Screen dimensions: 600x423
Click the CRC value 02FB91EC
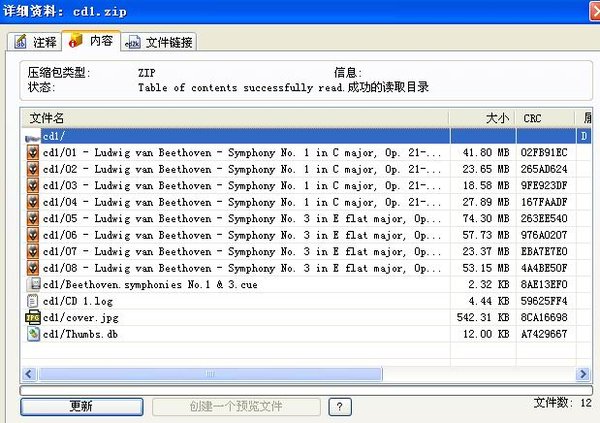tap(544, 153)
